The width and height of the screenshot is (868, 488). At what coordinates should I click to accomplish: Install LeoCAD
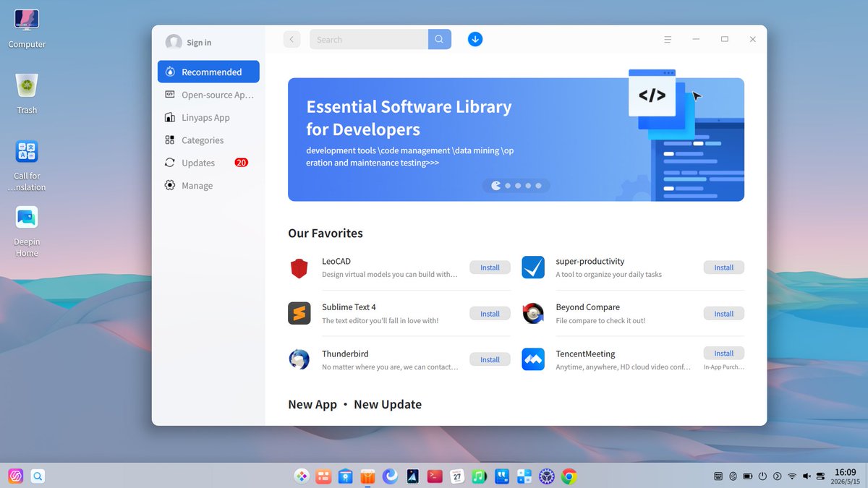tap(490, 267)
